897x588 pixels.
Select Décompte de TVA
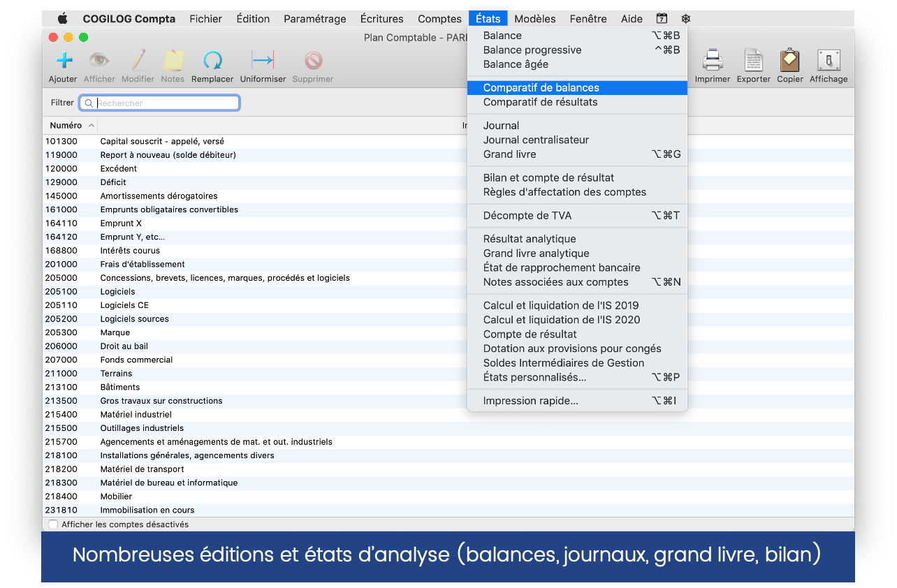pyautogui.click(x=577, y=216)
